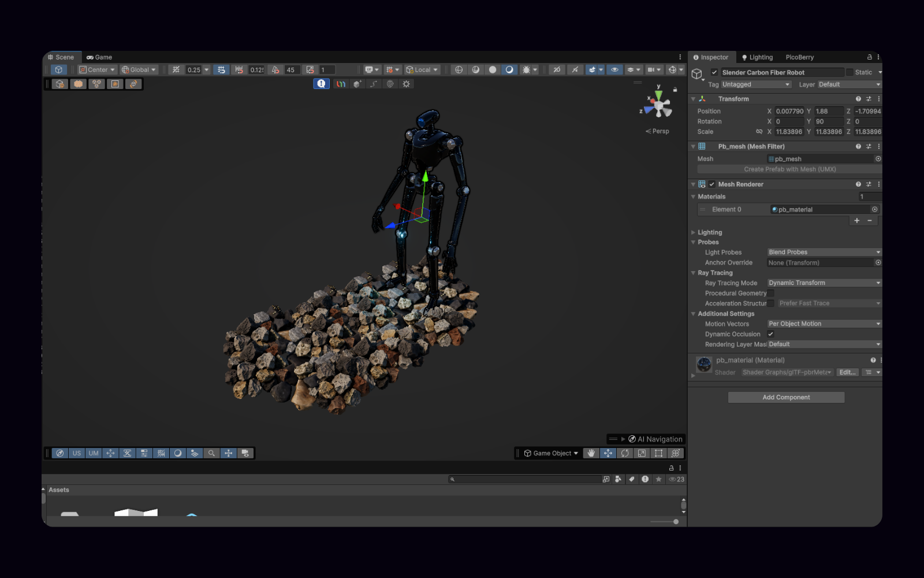Image resolution: width=924 pixels, height=578 pixels.
Task: Open the Game Object dropdown in overlay
Action: [x=550, y=453]
